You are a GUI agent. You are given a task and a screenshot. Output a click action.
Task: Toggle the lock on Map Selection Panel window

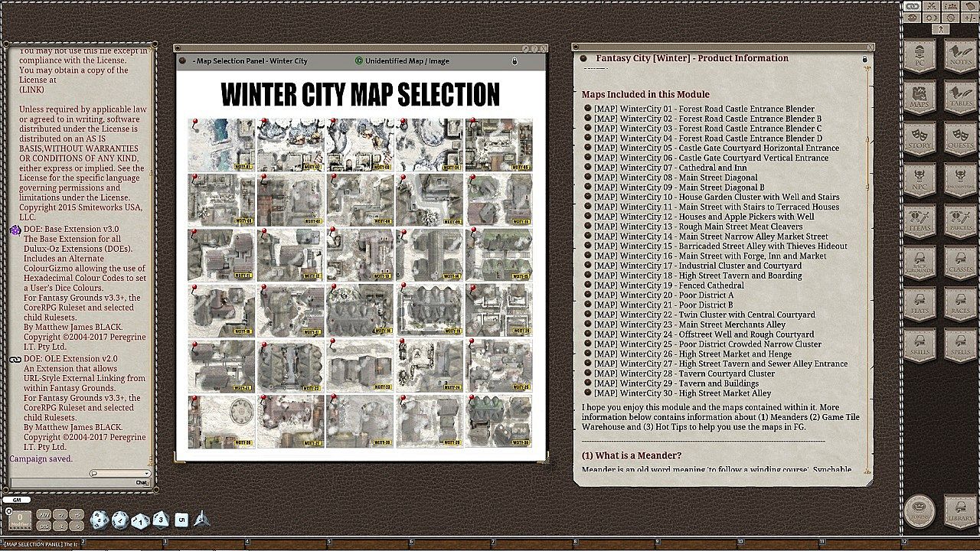[x=514, y=61]
